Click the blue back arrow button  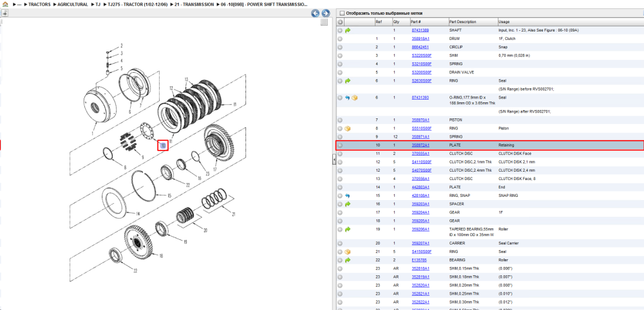pyautogui.click(x=316, y=14)
